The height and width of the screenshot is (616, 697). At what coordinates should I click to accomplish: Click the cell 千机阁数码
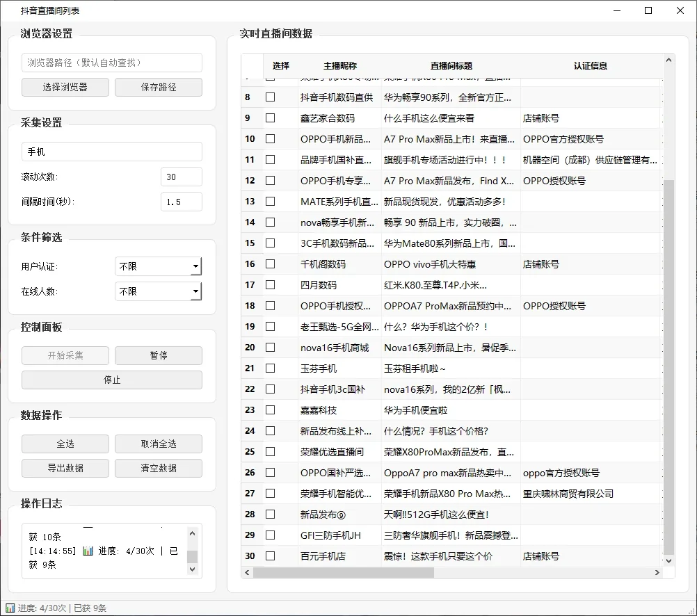click(339, 264)
